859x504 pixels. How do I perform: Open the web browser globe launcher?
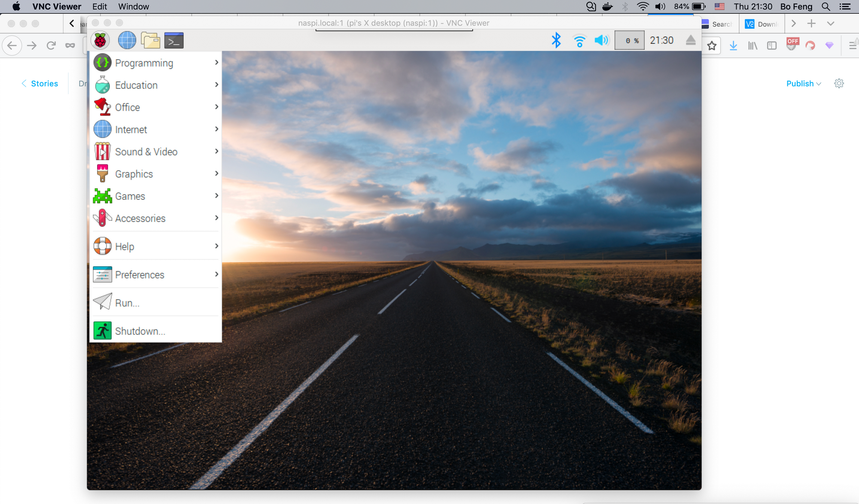[127, 40]
